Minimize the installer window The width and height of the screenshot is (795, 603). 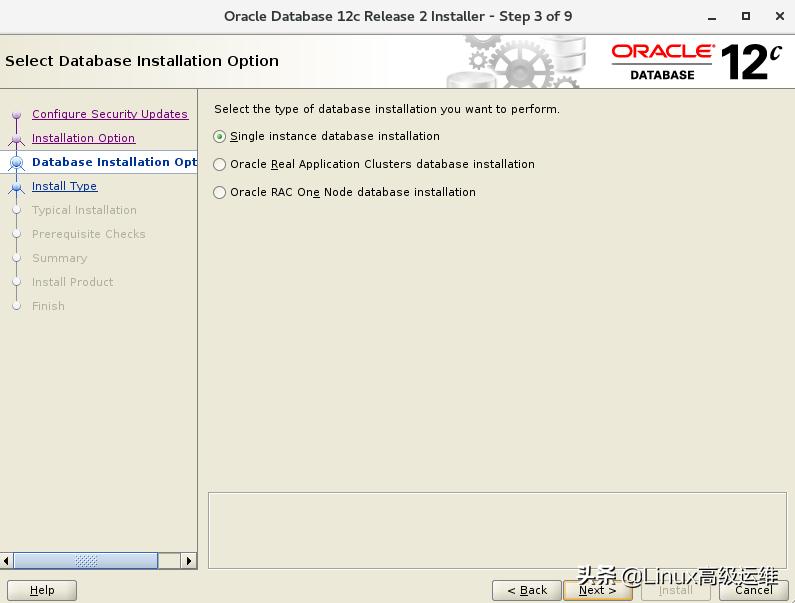point(712,17)
